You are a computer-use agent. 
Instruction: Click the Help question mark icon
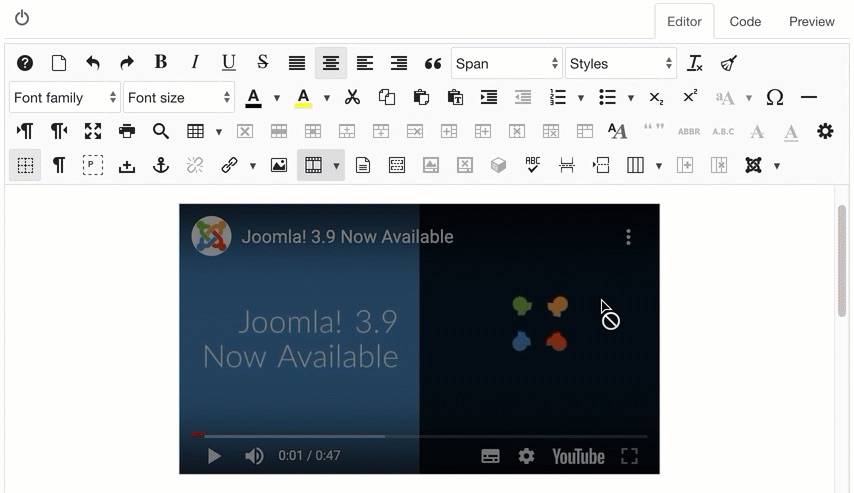tap(25, 63)
